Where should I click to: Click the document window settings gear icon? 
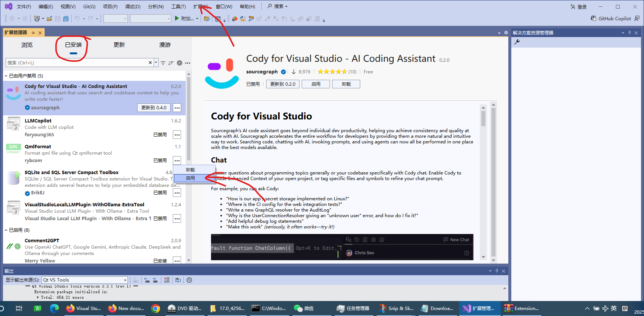(506, 33)
